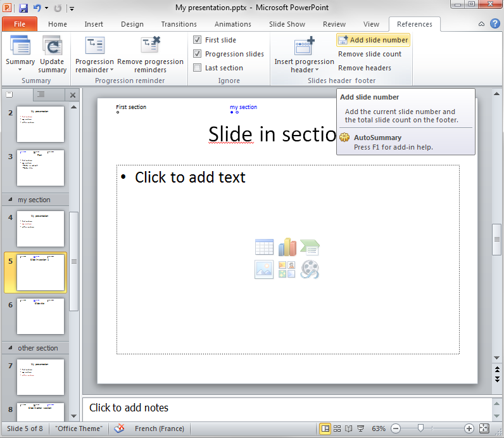
Task: Click the Undo icon in the Quick Access Toolbar
Action: pyautogui.click(x=37, y=8)
